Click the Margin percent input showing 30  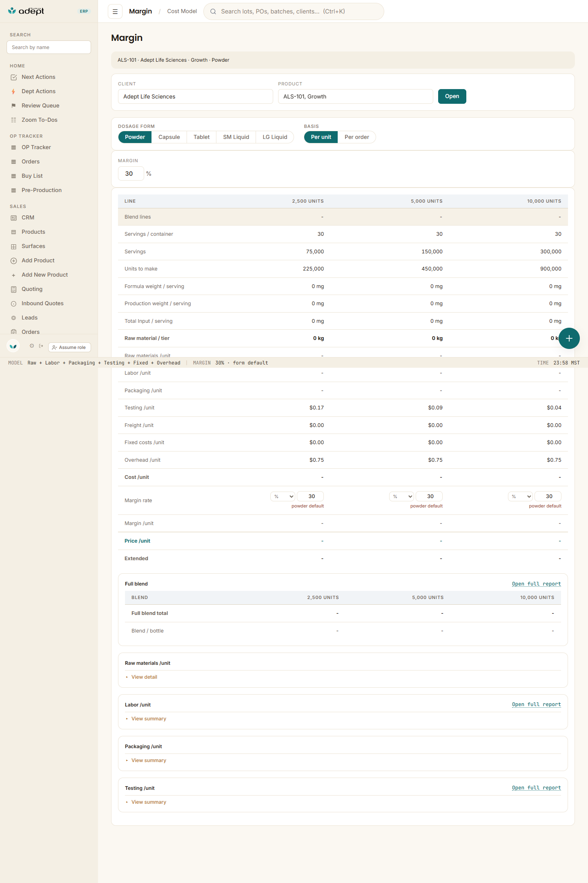131,174
